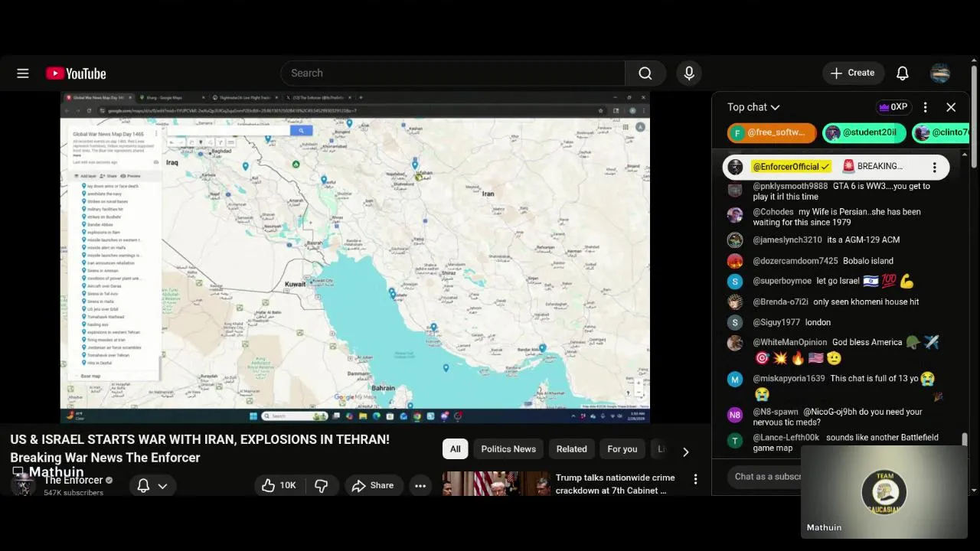The image size is (980, 551).
Task: Click the @Cohodes chat avatar
Action: click(735, 215)
